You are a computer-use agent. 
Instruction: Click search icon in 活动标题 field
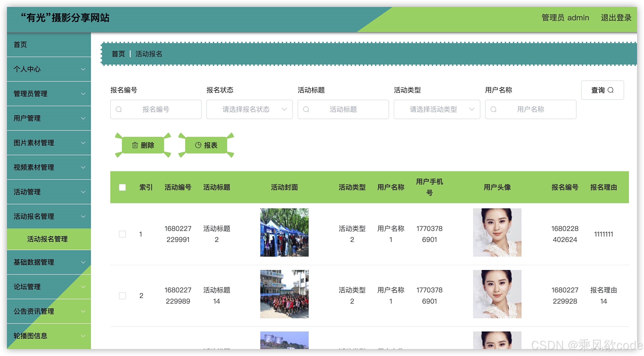click(x=306, y=109)
